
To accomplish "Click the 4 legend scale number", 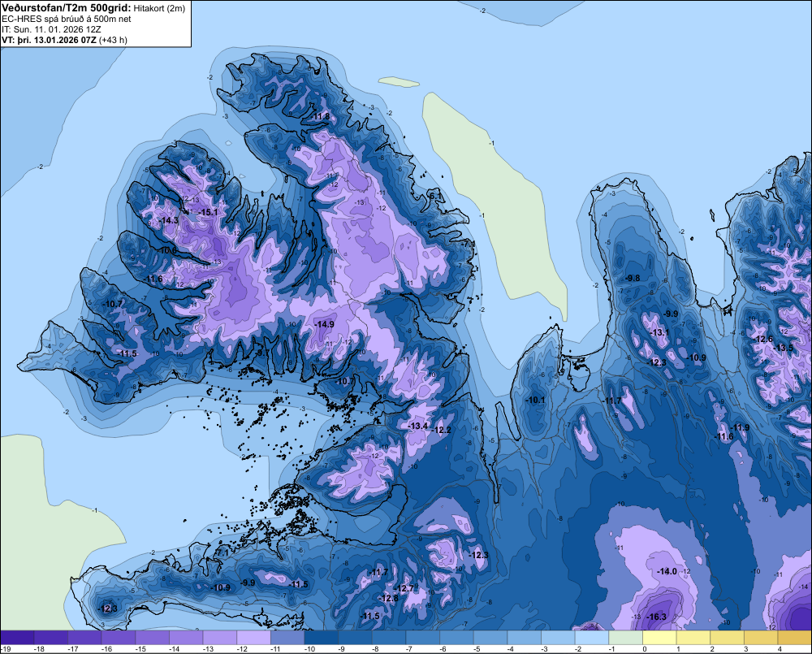I will click(x=780, y=649).
